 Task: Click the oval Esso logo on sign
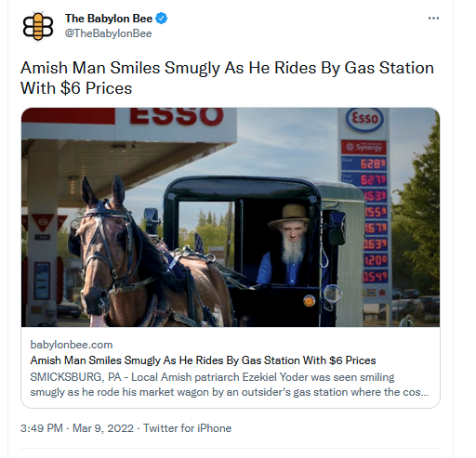[x=364, y=120]
